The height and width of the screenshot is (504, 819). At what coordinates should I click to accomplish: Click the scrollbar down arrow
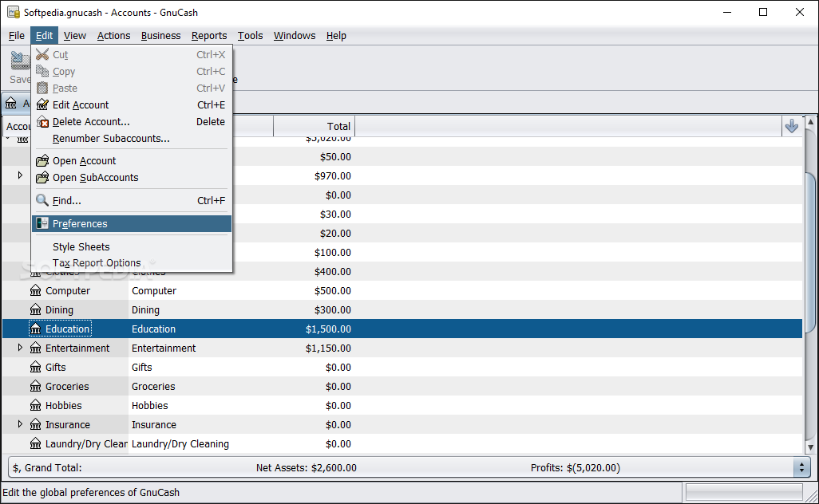click(810, 447)
